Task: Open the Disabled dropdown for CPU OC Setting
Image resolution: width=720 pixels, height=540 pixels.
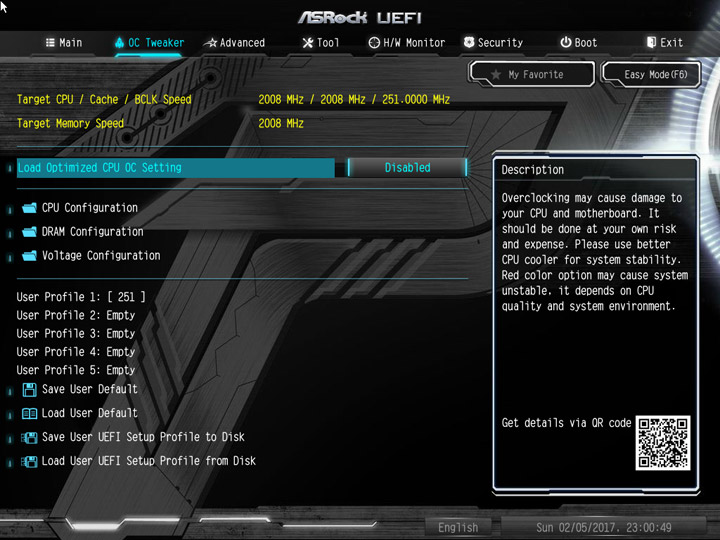Action: pos(407,168)
